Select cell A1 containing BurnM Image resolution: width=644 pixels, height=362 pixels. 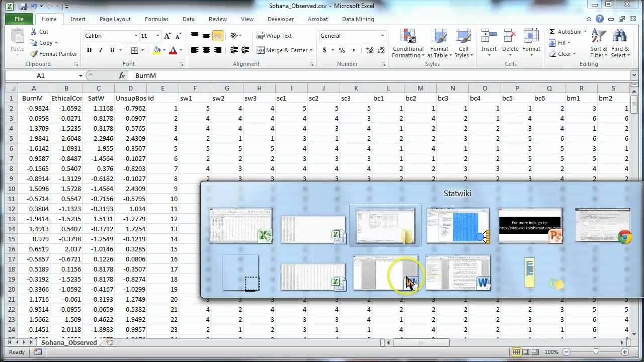point(34,99)
